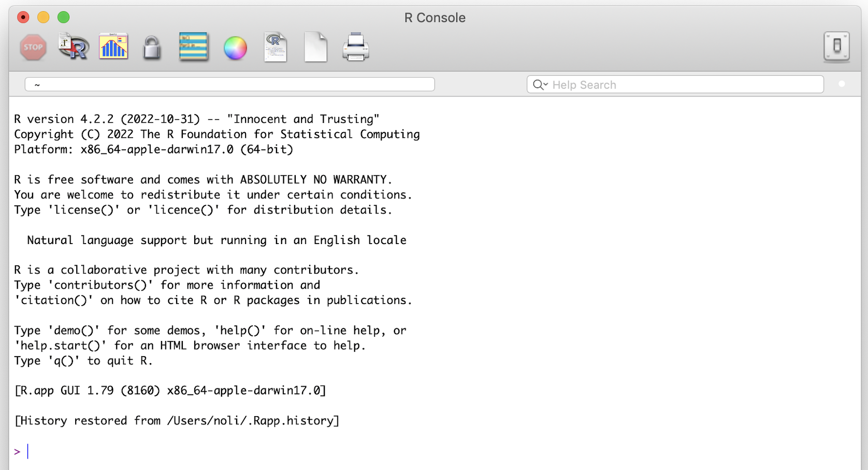868x470 pixels.
Task: Click the "'citation()' on how to cite" line
Action: pos(213,300)
